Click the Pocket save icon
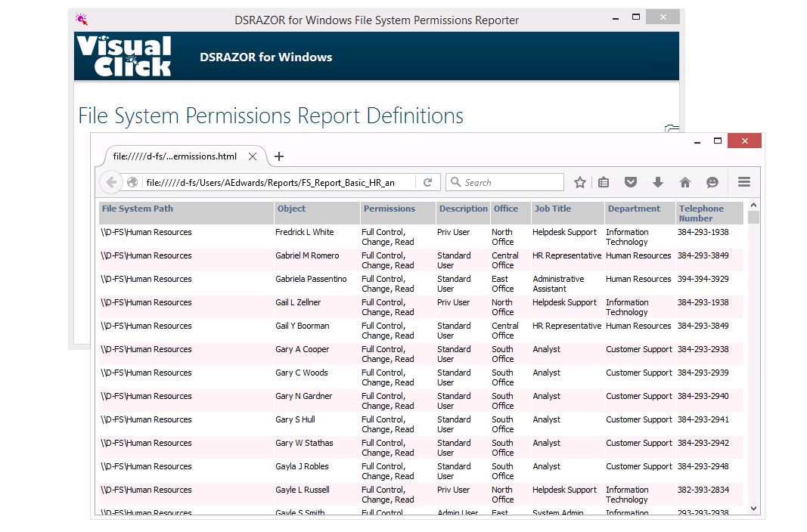Viewport: 807px width, 532px height. click(631, 182)
